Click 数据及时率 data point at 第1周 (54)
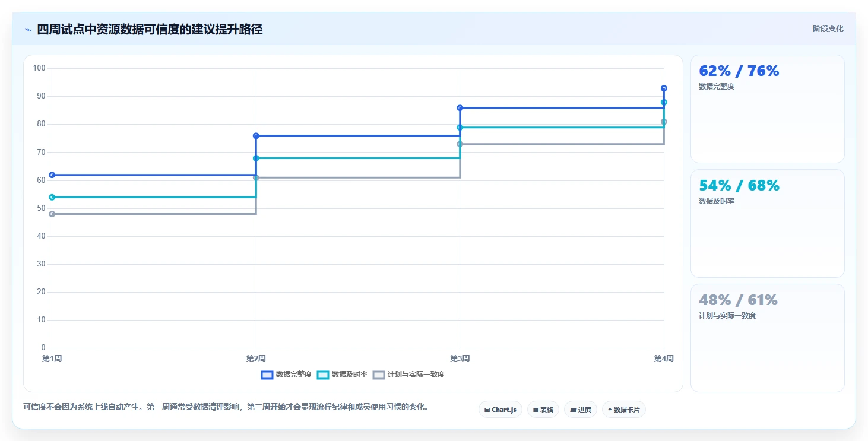Screen dimensions: 868x441 pos(52,197)
